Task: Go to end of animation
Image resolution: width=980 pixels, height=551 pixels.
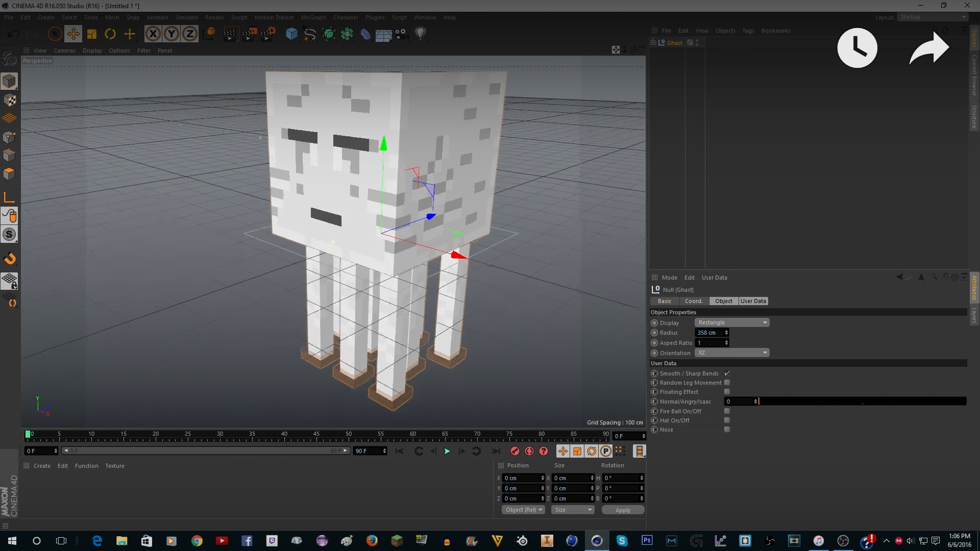Action: (x=496, y=451)
